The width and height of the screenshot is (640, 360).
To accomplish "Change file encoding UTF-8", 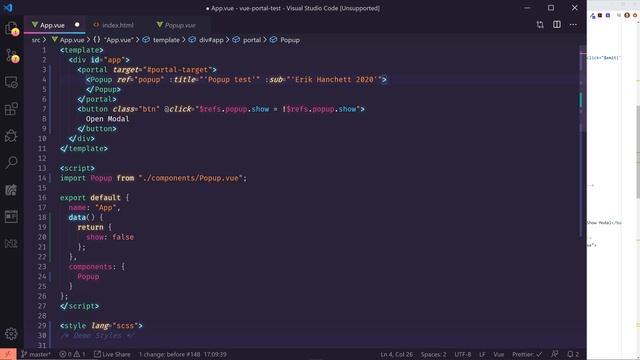I will [462, 354].
